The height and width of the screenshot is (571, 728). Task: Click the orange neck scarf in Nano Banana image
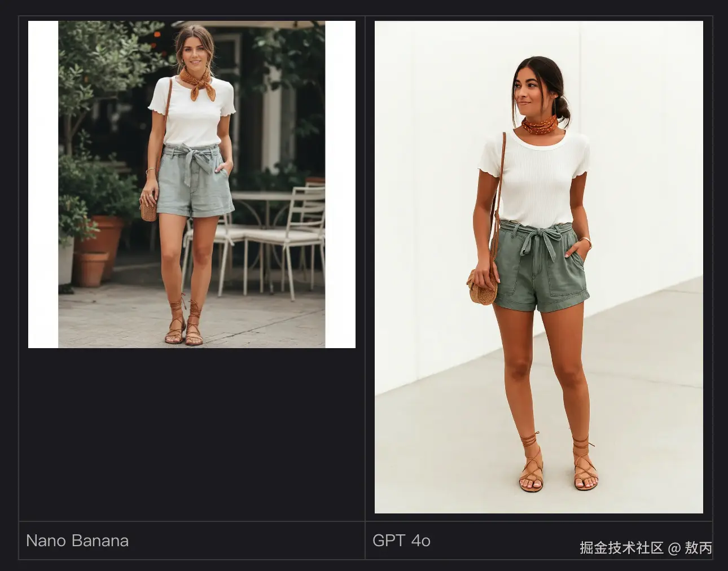[198, 83]
